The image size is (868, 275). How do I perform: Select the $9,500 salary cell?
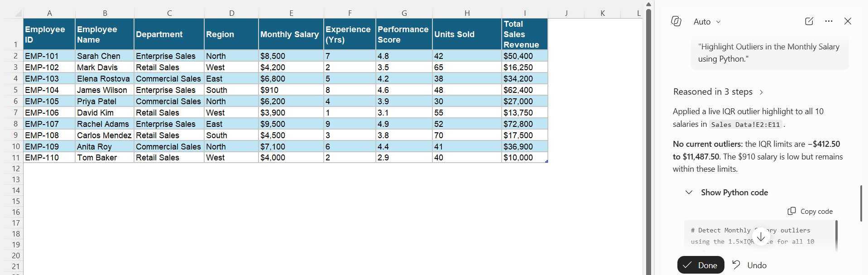[291, 124]
